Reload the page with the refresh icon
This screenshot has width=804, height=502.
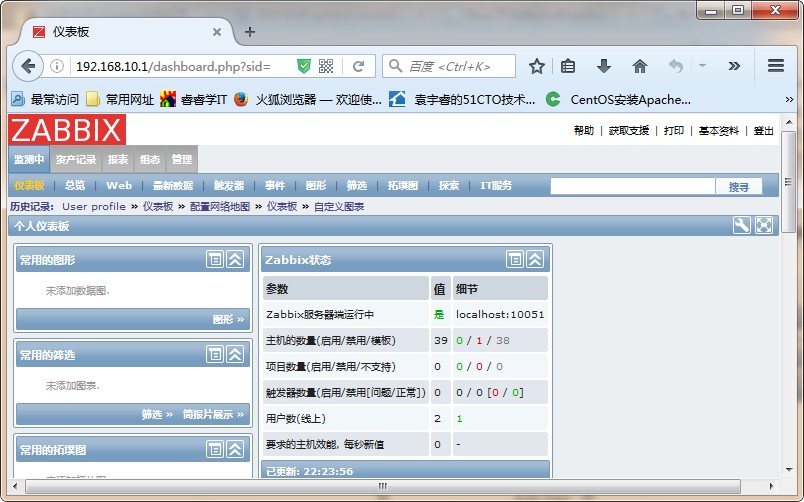pos(358,66)
